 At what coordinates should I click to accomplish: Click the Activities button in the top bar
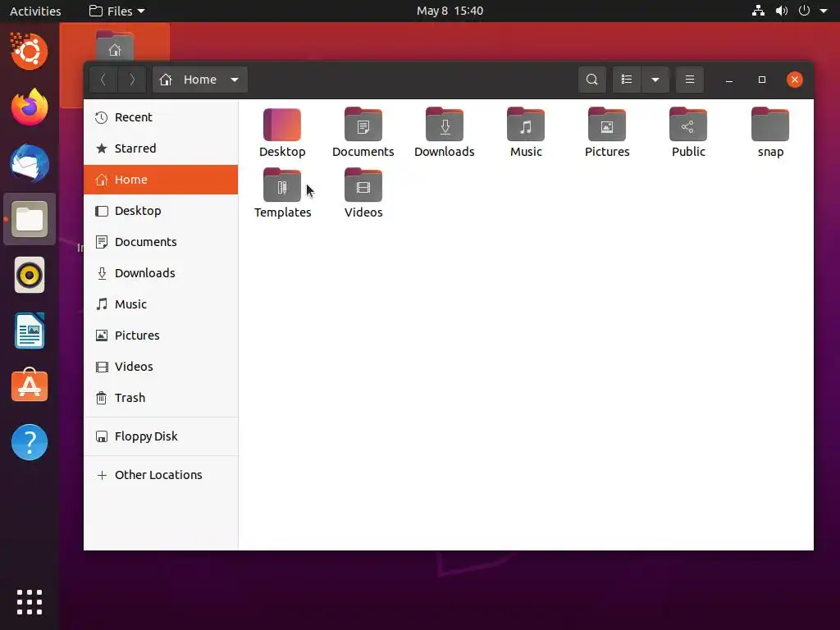click(x=35, y=11)
